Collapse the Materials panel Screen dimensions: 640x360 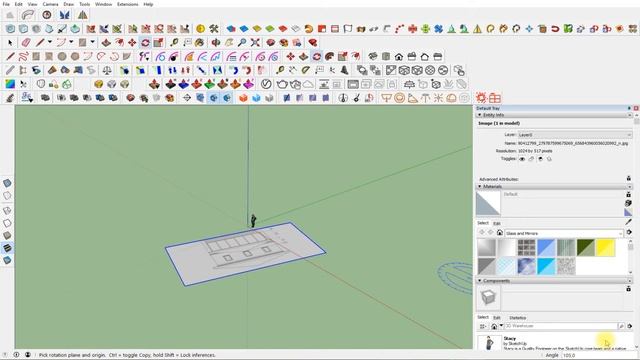pos(480,187)
